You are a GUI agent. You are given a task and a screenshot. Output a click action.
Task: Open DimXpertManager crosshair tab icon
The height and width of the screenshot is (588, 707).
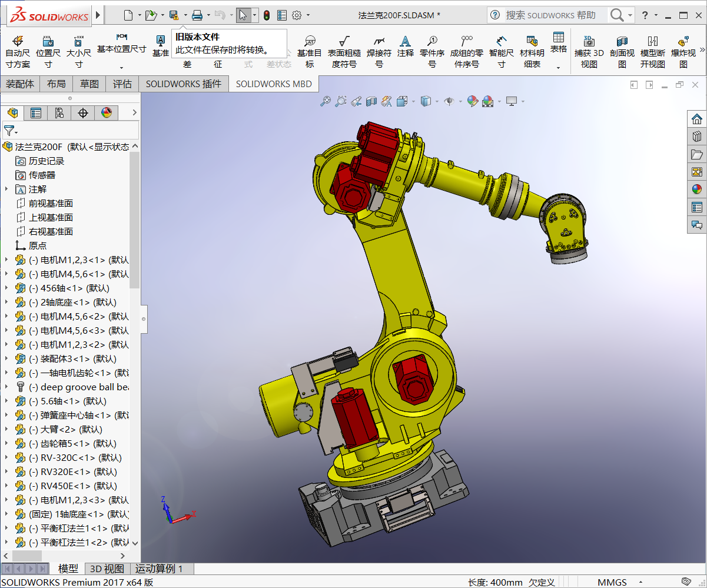[x=83, y=113]
